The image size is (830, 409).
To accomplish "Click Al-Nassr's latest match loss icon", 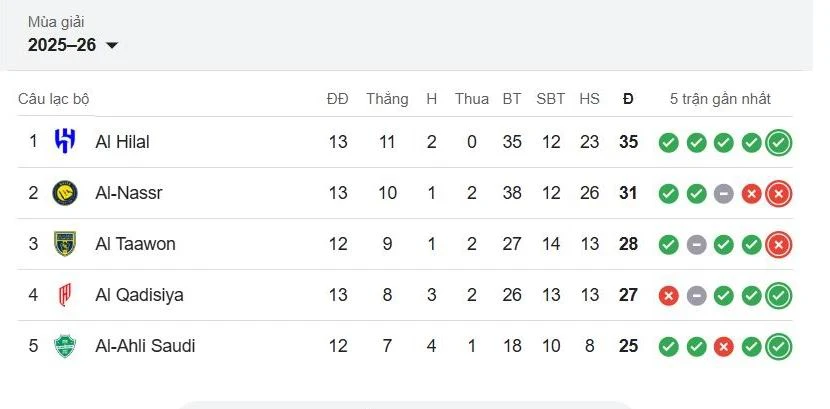I will (x=779, y=193).
